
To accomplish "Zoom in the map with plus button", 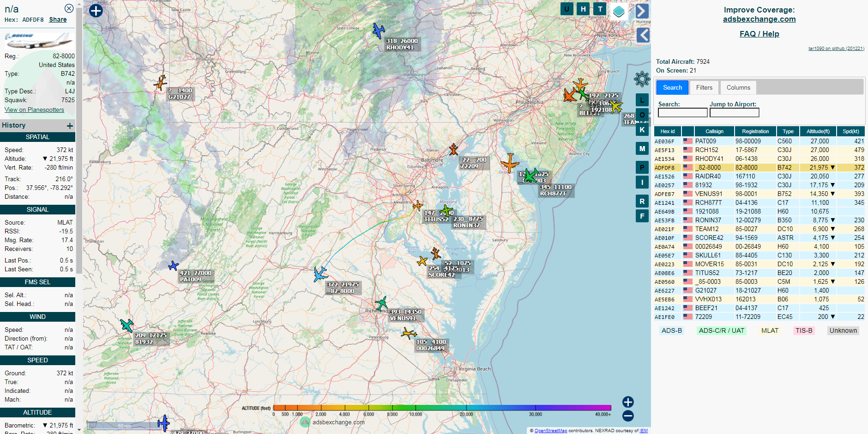I will [628, 402].
